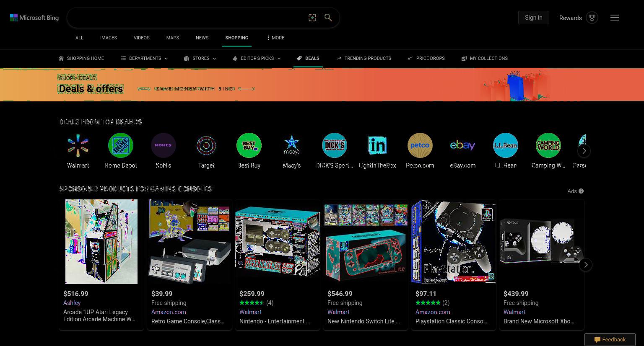
Task: Open Petco.com brand logo
Action: [420, 145]
